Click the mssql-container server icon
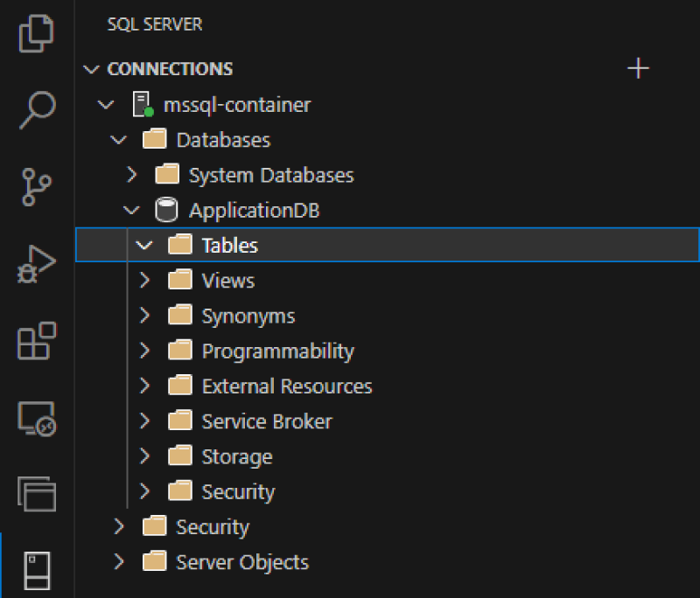Image resolution: width=700 pixels, height=598 pixels. tap(142, 105)
